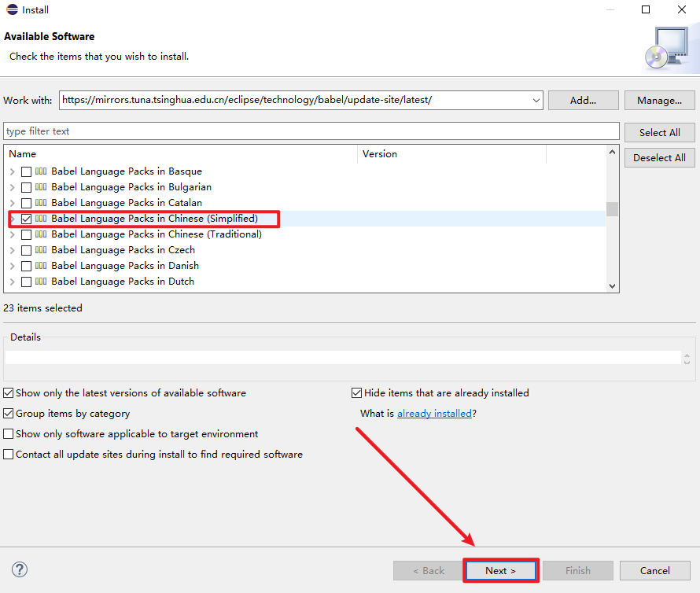Click the Danish language pack category icon
The image size is (700, 593).
(x=41, y=266)
